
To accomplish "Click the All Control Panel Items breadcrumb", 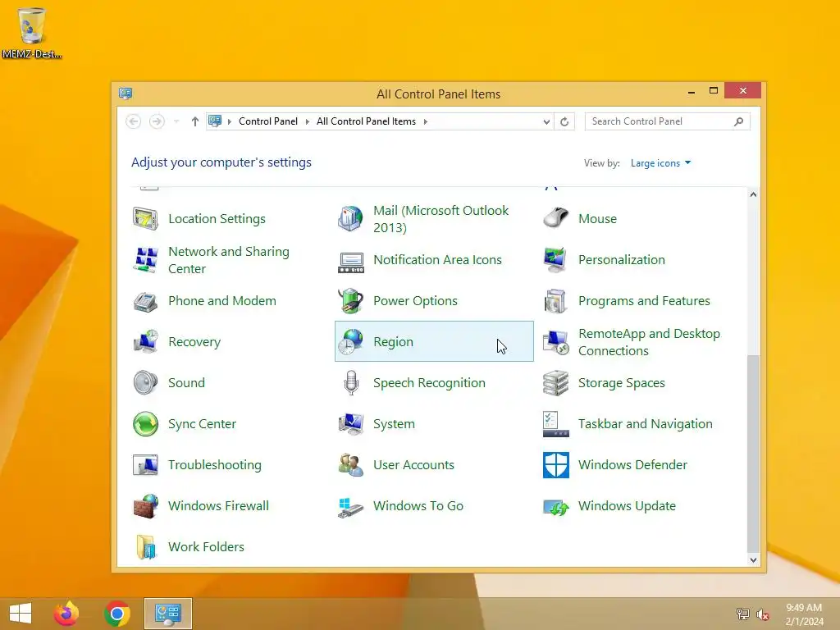I will point(366,121).
